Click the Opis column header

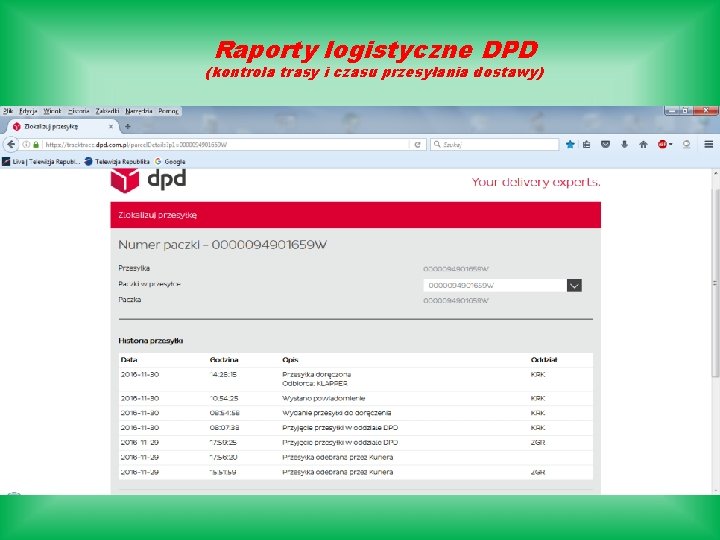point(290,360)
